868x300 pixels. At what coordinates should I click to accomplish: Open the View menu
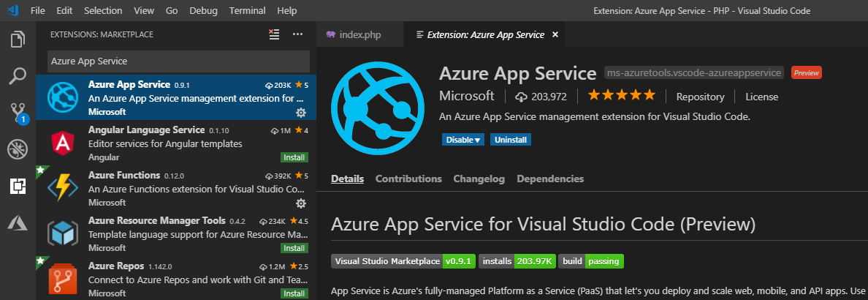(x=144, y=10)
